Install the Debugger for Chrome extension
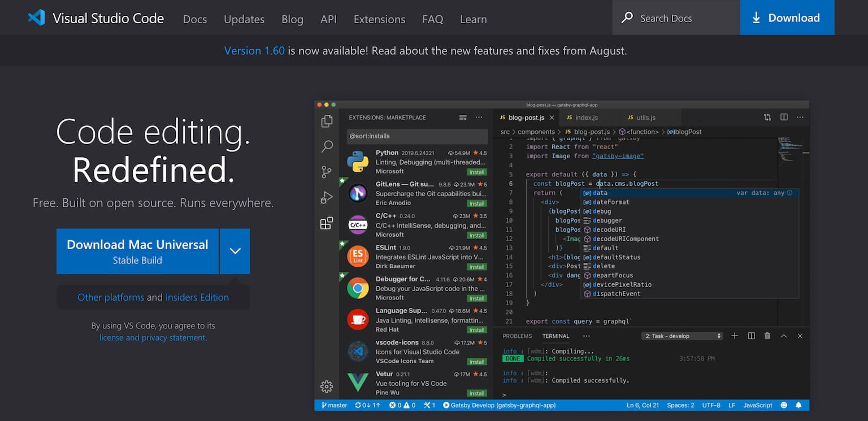The image size is (868, 421). tap(476, 298)
